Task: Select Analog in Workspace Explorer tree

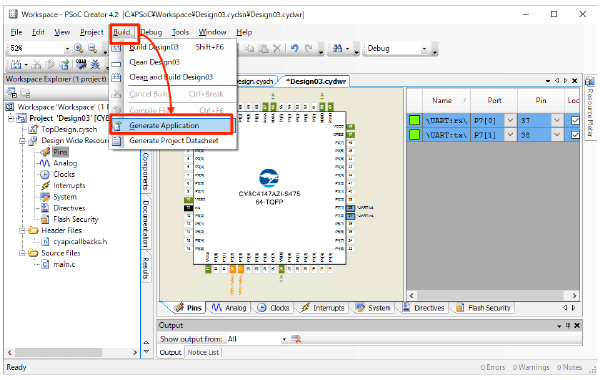Action: coord(65,163)
